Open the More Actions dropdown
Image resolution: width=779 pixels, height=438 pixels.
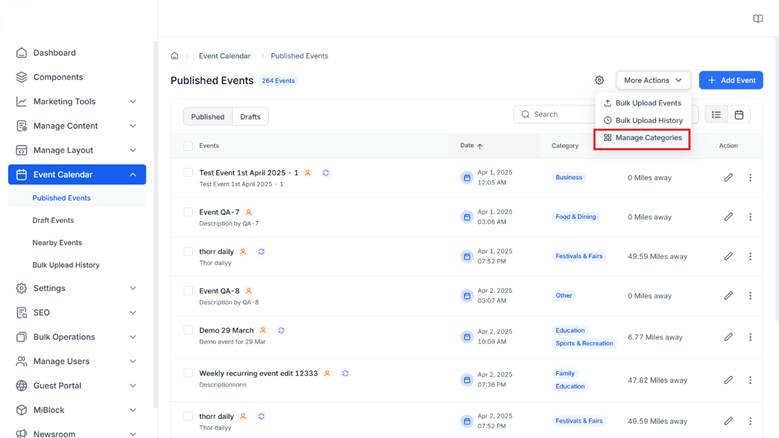click(653, 80)
